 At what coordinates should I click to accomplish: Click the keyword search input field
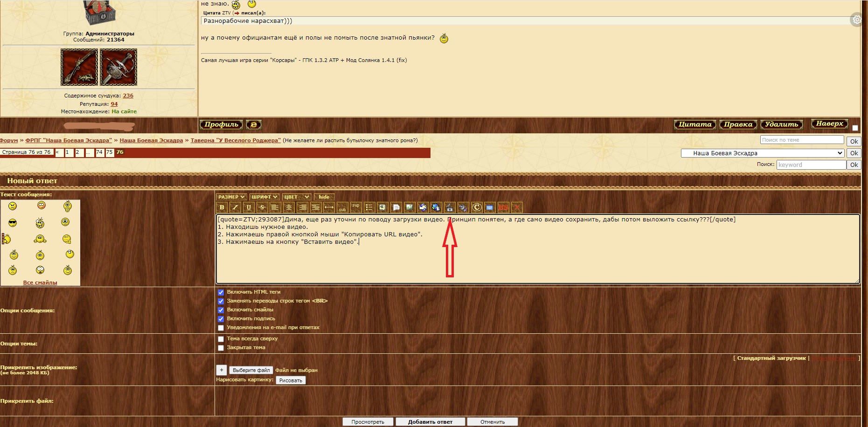[811, 165]
